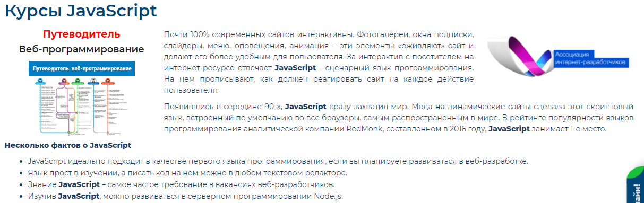Click the bullet about первого языка программирования

(x=278, y=161)
